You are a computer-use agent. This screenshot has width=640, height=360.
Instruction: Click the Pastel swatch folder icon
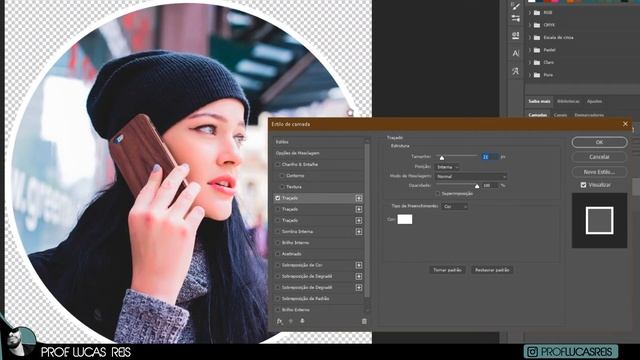(537, 50)
